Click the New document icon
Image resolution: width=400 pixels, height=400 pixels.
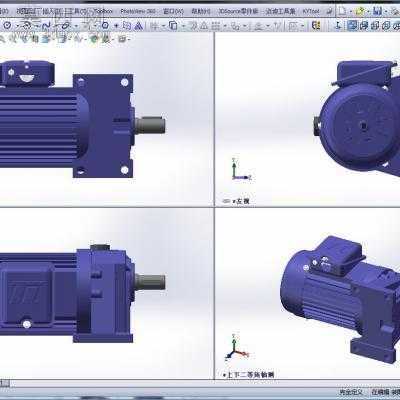coord(342,11)
